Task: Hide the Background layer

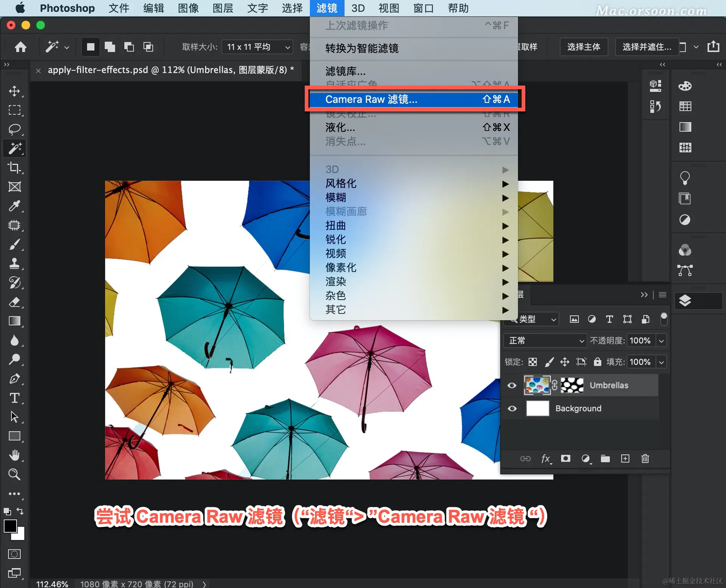Action: pyautogui.click(x=512, y=408)
